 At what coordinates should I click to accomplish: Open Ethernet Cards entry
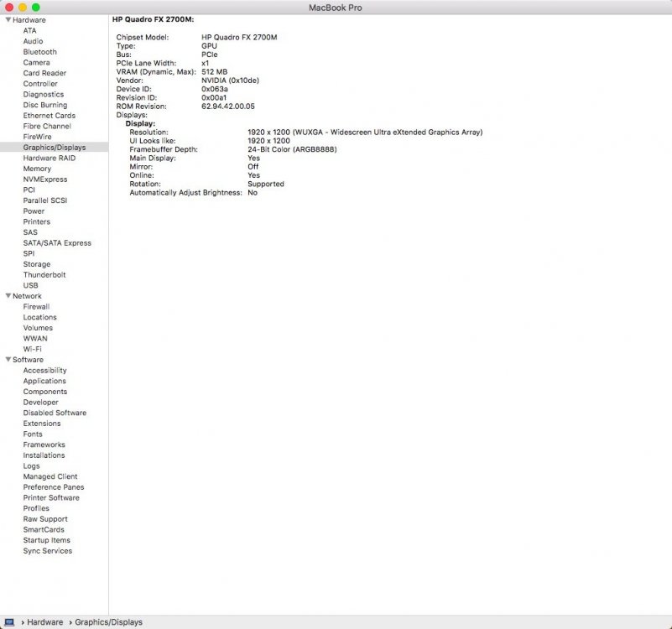49,115
